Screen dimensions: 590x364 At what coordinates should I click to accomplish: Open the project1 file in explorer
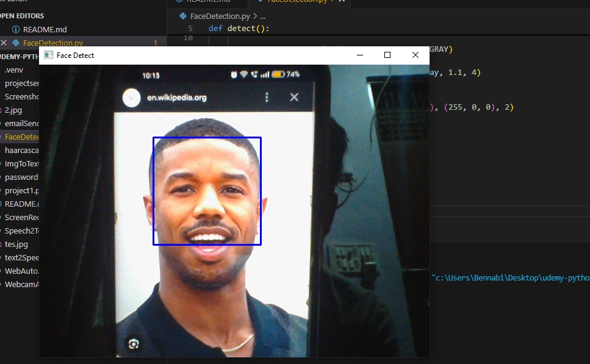pos(21,191)
